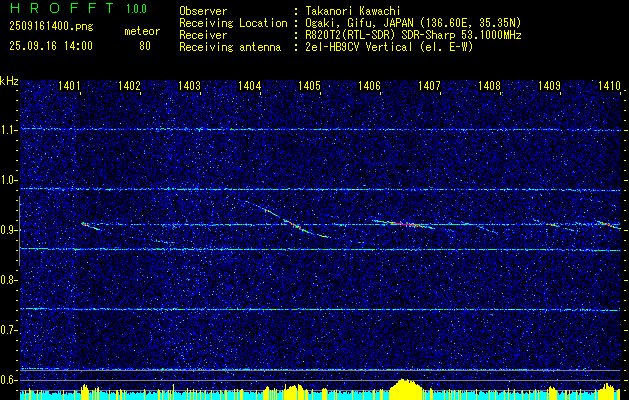Click time marker 1401
629x400 pixels.
tap(69, 85)
